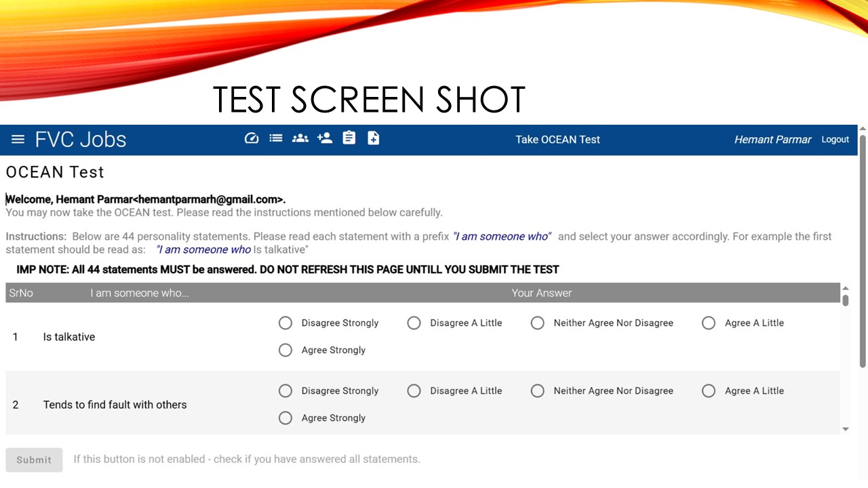Image resolution: width=868 pixels, height=488 pixels.
Task: Open the hamburger navigation menu
Action: coord(18,140)
